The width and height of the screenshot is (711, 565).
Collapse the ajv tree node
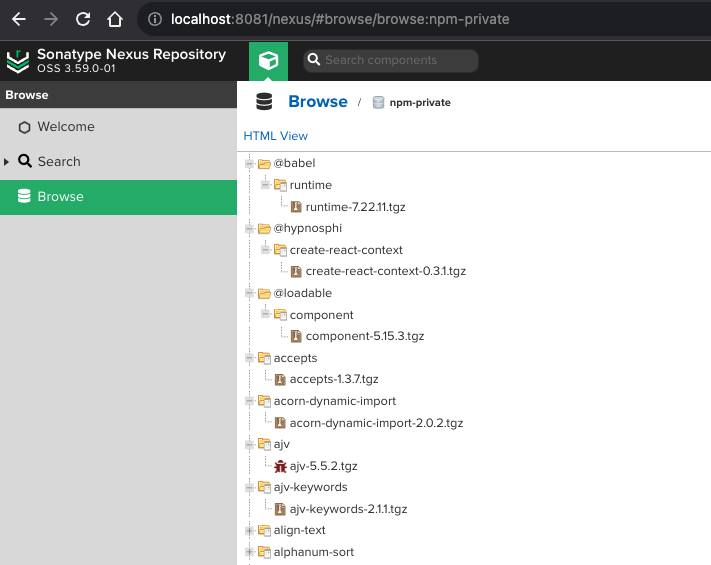coord(249,444)
